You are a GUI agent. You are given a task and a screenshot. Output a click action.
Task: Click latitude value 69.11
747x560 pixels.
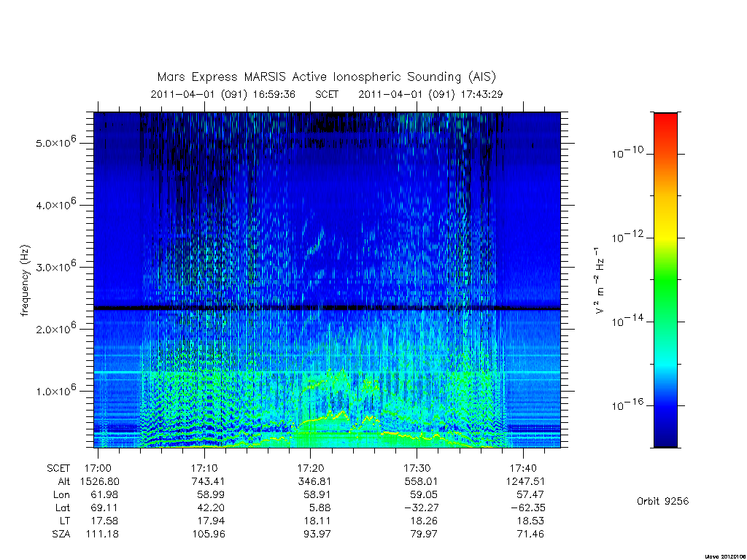point(104,507)
